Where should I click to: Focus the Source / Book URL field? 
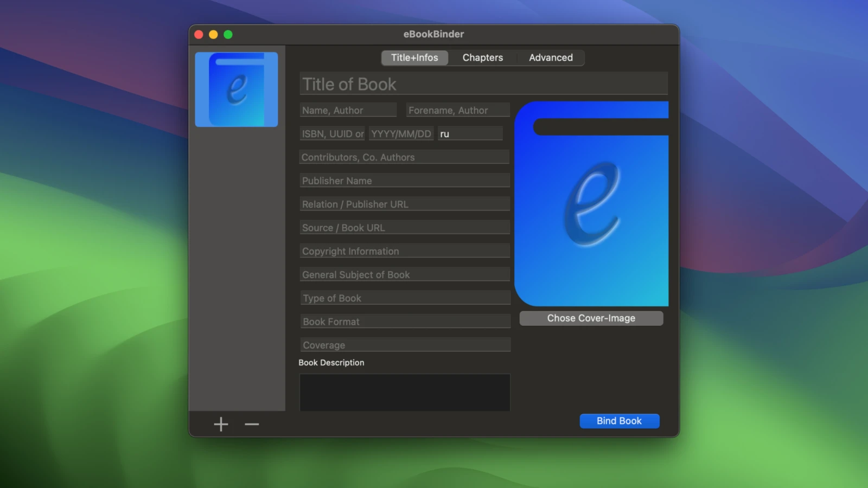(x=404, y=228)
